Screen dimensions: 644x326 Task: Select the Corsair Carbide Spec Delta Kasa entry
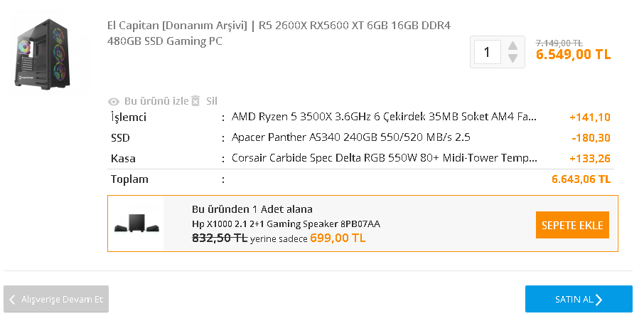pos(384,158)
